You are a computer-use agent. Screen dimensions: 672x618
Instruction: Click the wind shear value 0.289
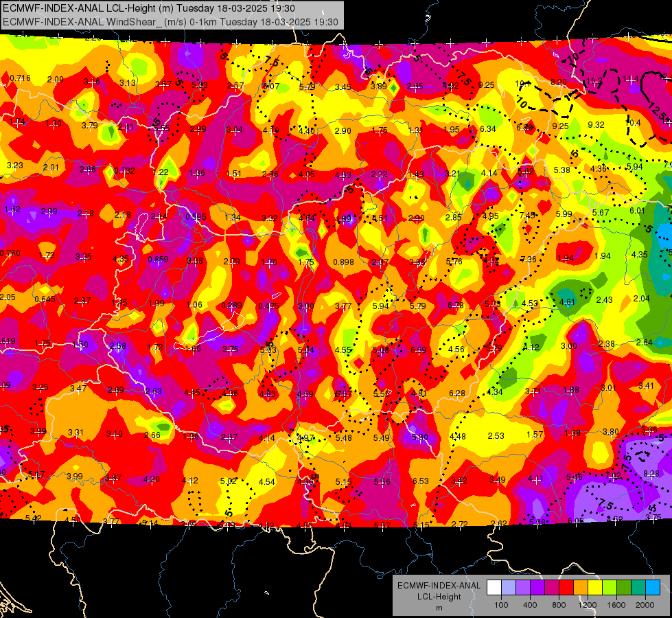(231, 306)
